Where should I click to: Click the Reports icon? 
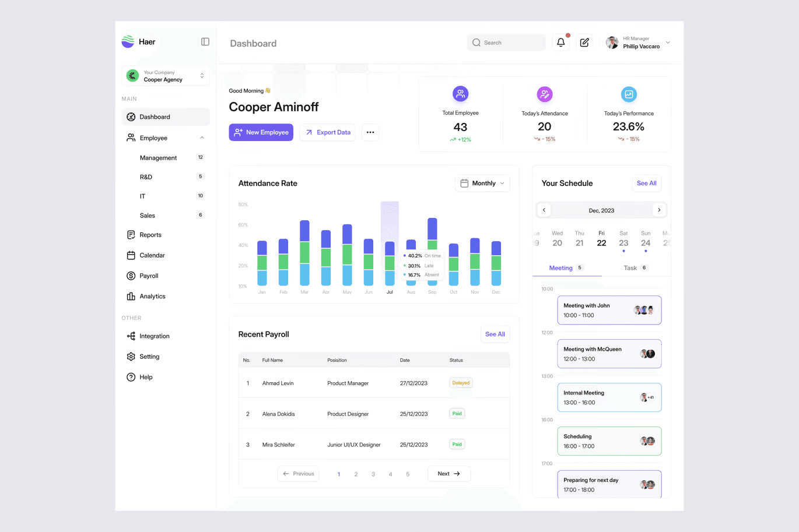pyautogui.click(x=131, y=235)
